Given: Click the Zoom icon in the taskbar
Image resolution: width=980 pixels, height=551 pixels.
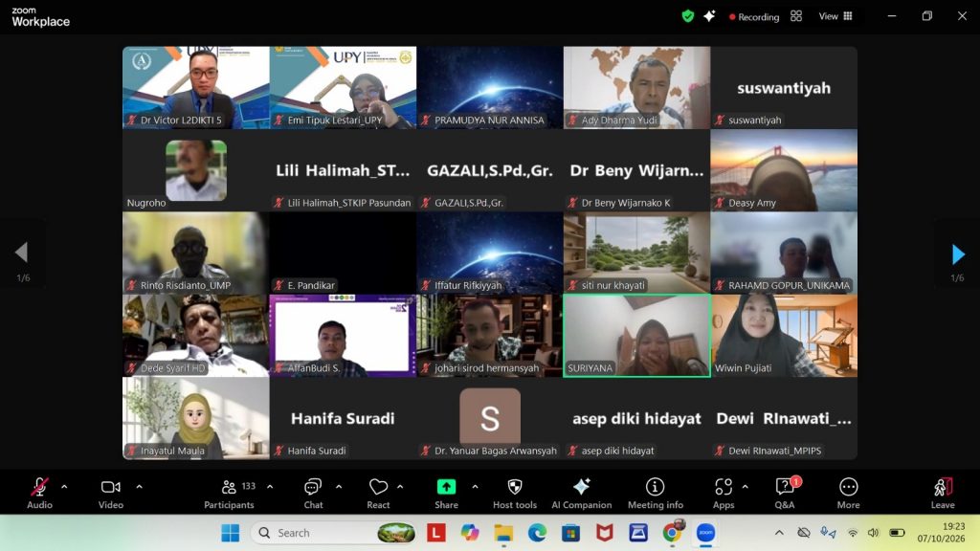Looking at the screenshot, I should click(x=706, y=533).
